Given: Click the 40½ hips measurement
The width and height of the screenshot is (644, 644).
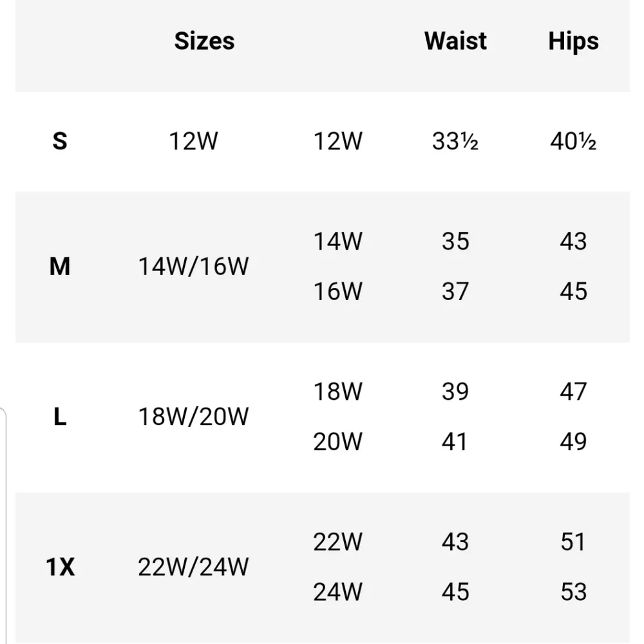Looking at the screenshot, I should [573, 141].
